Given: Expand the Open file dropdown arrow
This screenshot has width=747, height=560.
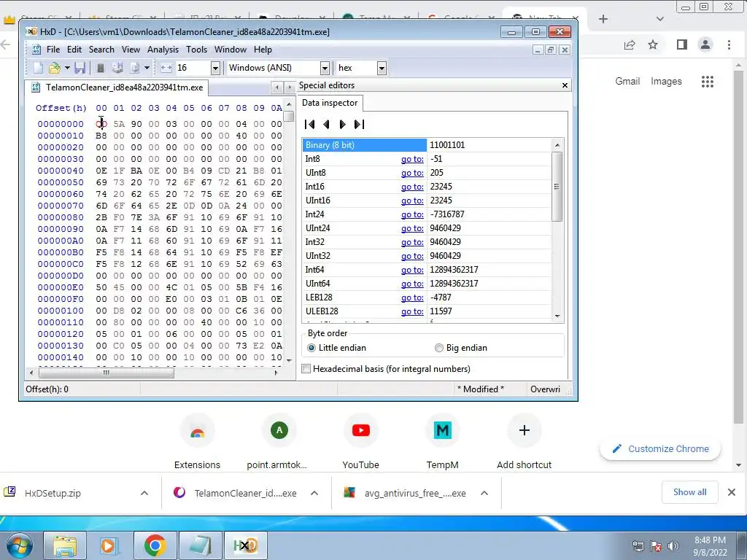Looking at the screenshot, I should point(67,68).
